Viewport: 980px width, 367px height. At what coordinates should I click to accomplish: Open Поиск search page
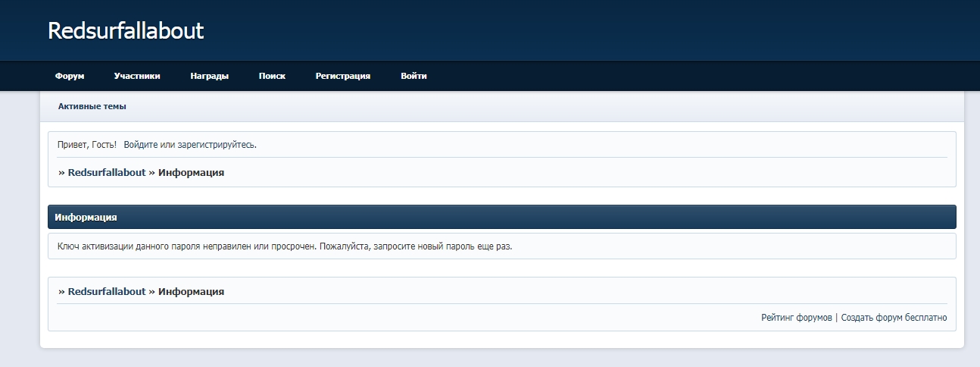[272, 76]
